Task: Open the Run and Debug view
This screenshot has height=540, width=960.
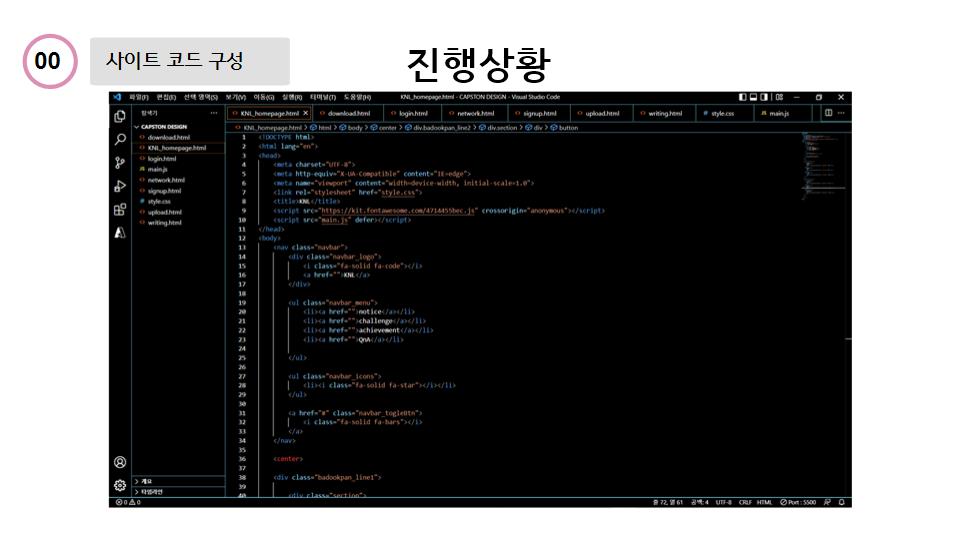Action: coord(120,186)
